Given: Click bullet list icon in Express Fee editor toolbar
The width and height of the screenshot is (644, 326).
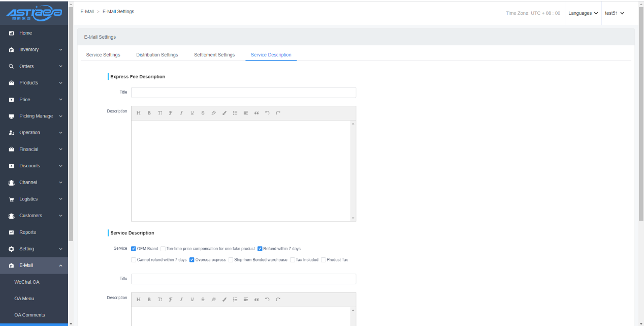Looking at the screenshot, I should click(x=235, y=113).
